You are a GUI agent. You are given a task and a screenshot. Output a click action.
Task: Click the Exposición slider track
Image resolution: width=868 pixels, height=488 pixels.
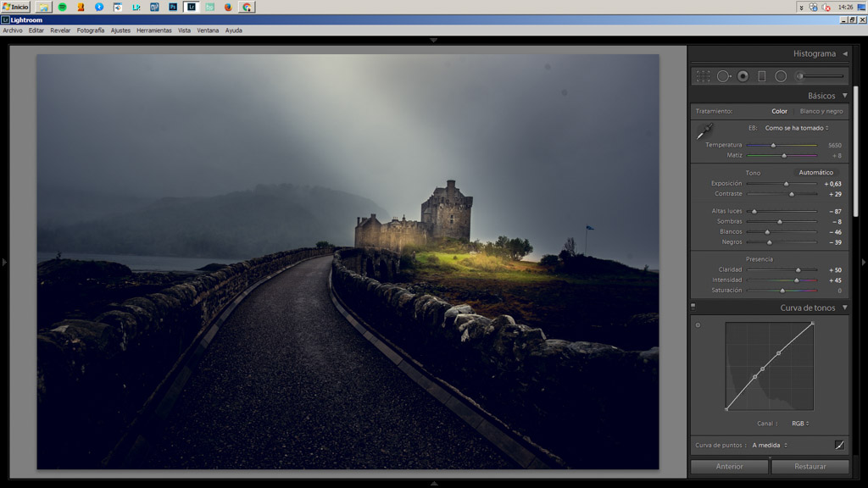[781, 184]
